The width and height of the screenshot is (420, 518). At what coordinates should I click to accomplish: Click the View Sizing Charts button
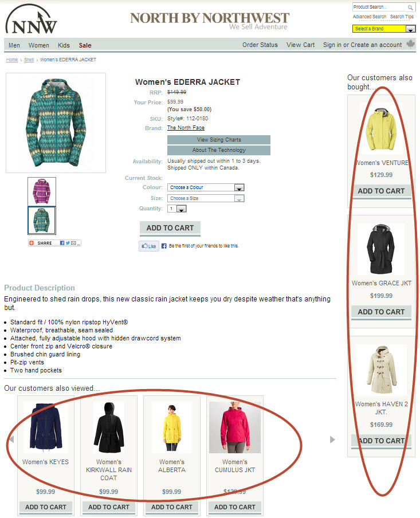(219, 140)
